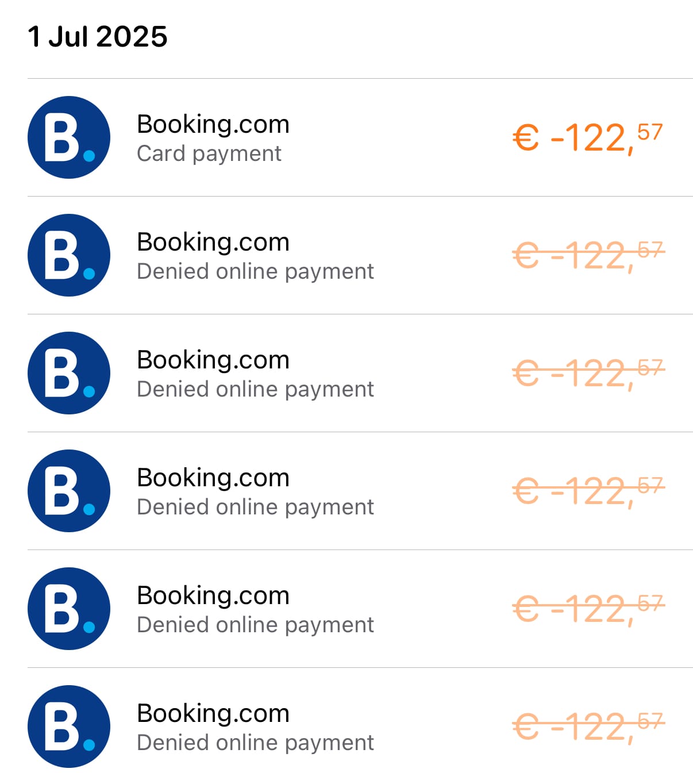Click struck-through amount of first denied payment
693x784 pixels.
[x=588, y=256]
